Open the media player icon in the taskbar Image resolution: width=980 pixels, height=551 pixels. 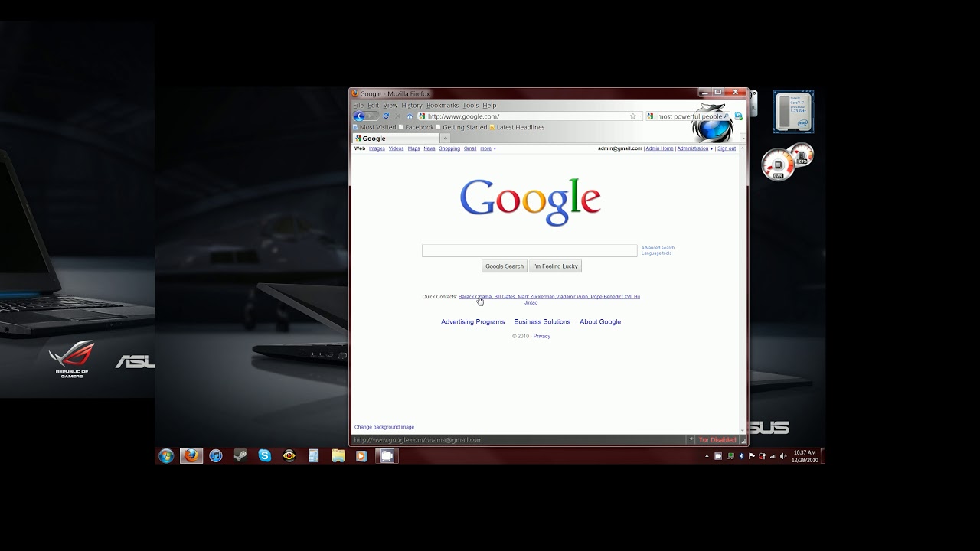click(x=362, y=456)
